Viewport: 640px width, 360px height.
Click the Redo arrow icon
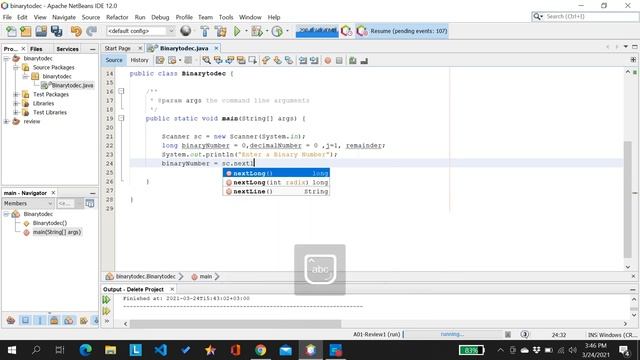click(x=91, y=31)
